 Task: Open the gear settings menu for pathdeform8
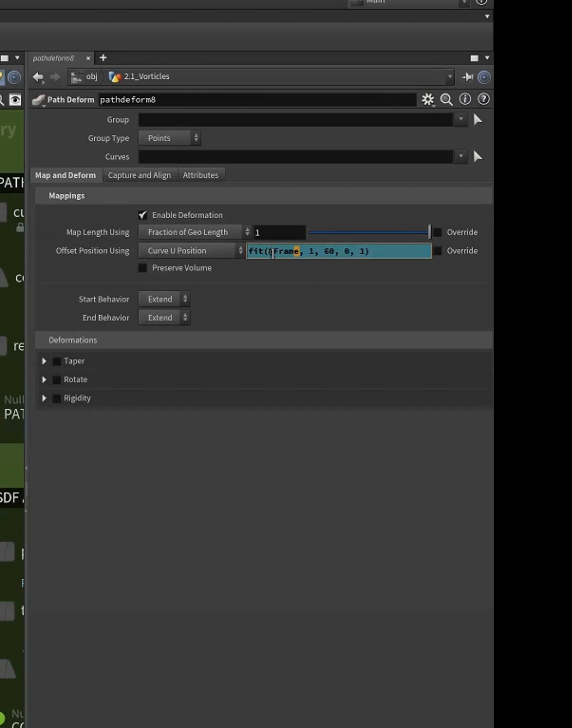428,100
